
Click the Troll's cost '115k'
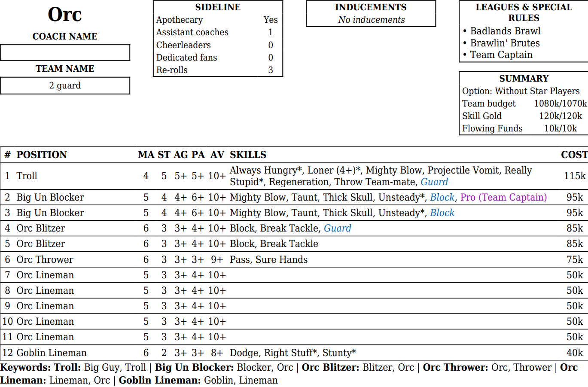click(575, 176)
